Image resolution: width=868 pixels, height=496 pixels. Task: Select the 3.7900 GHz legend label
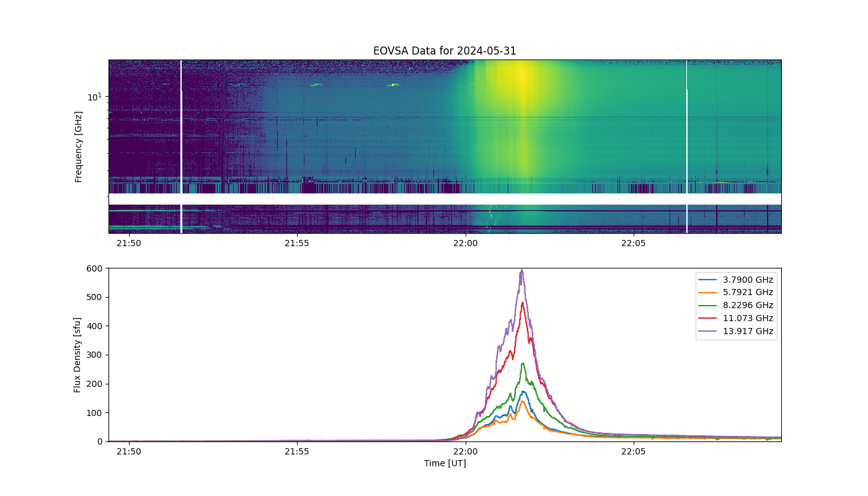click(x=749, y=280)
